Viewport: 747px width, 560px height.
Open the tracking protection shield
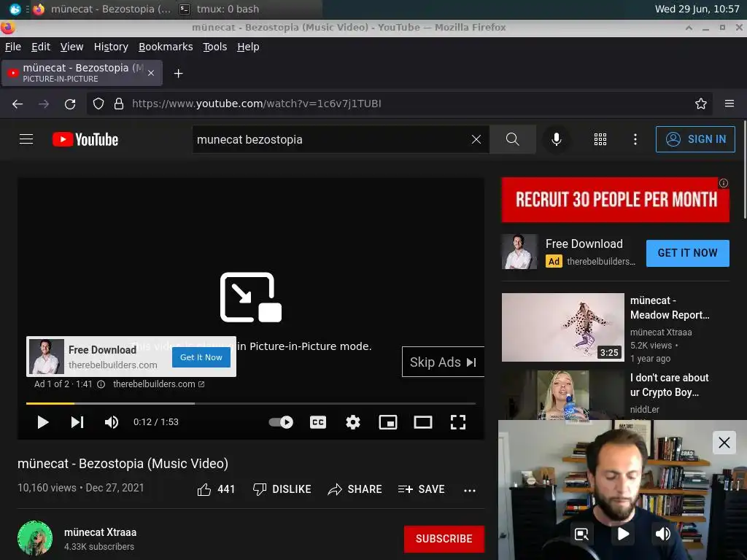pos(98,104)
